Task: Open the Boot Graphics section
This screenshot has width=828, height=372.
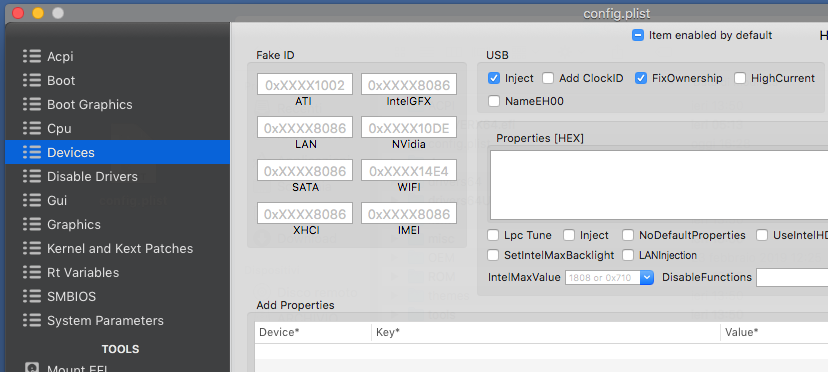Action: (117, 104)
